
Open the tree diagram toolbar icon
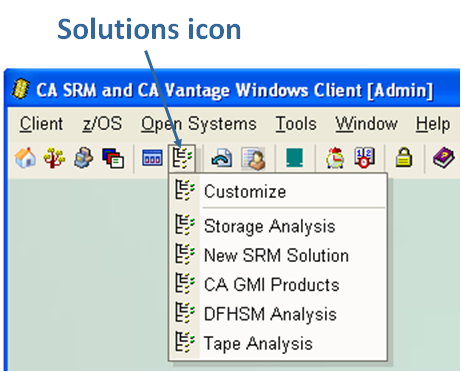click(x=54, y=158)
